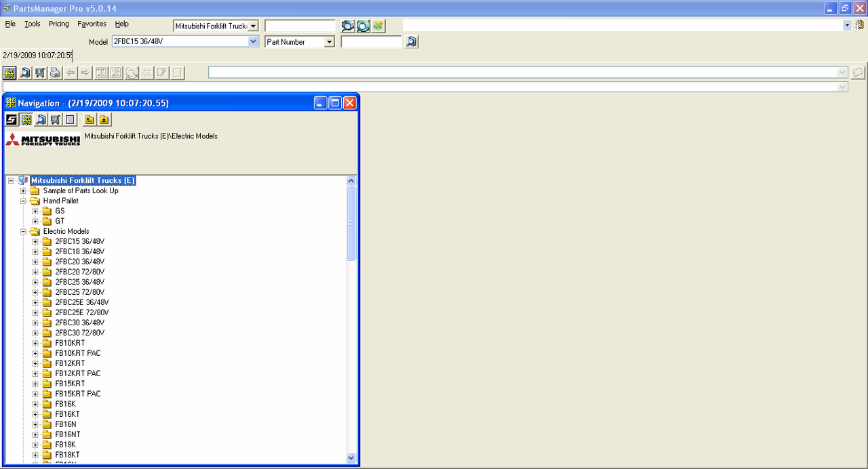Click the greyed-out back arrow in the main toolbar
Image resolution: width=868 pixels, height=469 pixels.
(x=70, y=73)
